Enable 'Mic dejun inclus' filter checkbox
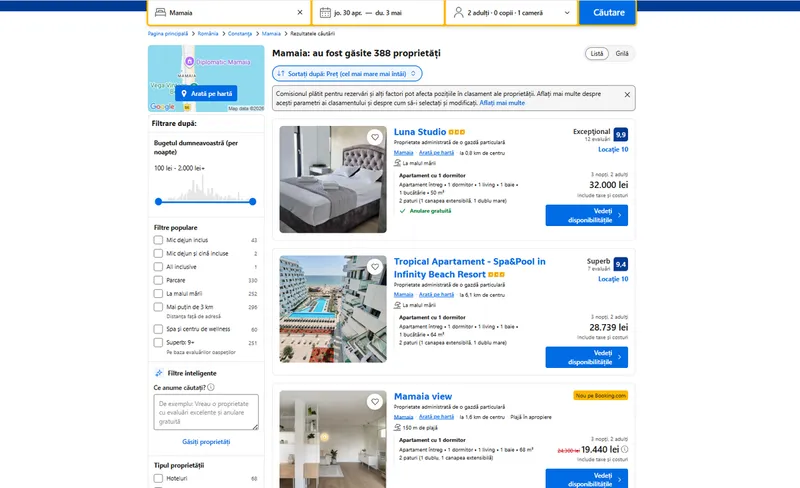Viewport: 800px width, 488px height. [158, 240]
